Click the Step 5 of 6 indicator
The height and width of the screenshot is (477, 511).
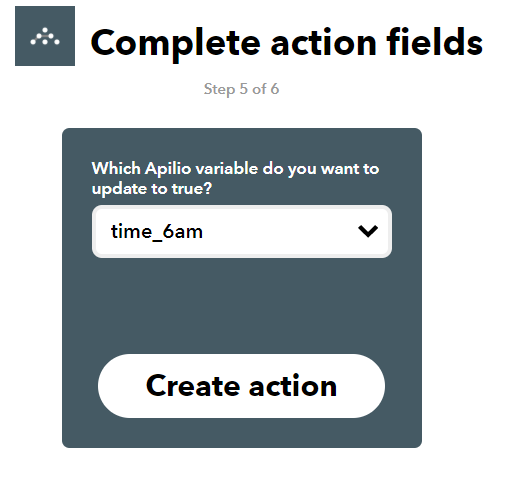241,89
